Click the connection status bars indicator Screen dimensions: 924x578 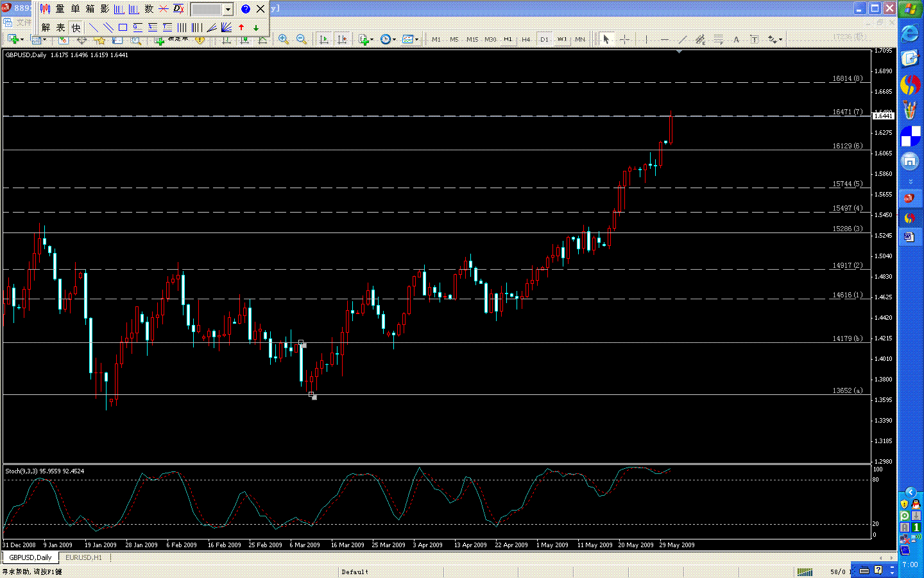805,572
